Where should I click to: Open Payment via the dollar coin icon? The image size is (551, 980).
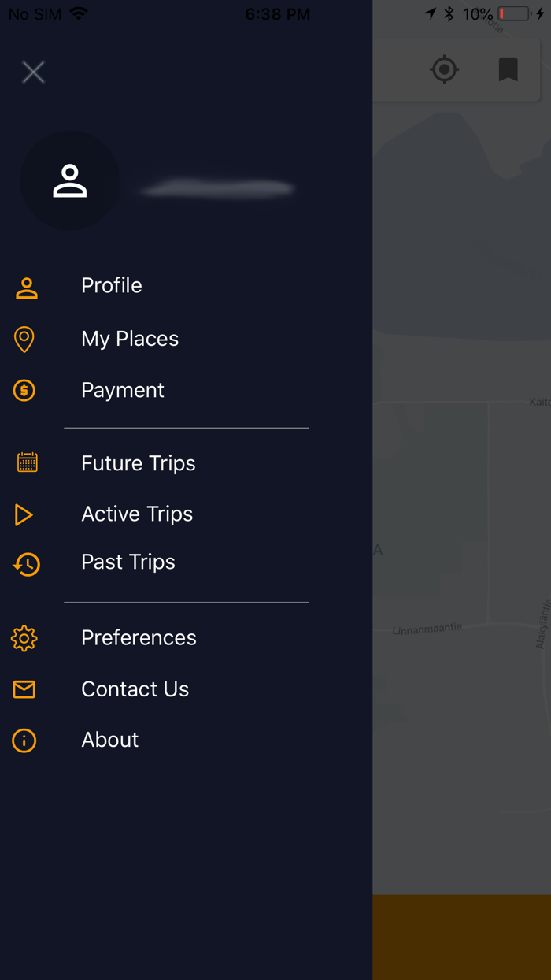[x=26, y=390]
